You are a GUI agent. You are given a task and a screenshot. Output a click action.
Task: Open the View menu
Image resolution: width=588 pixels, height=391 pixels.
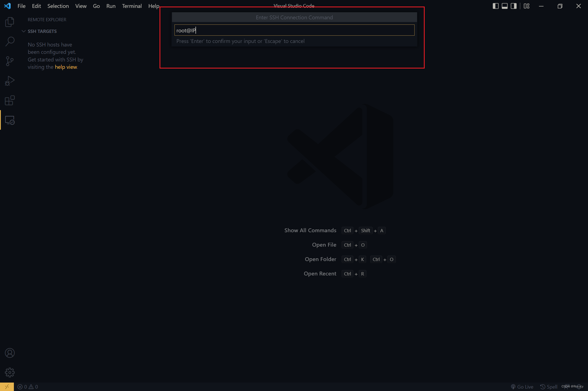tap(81, 6)
